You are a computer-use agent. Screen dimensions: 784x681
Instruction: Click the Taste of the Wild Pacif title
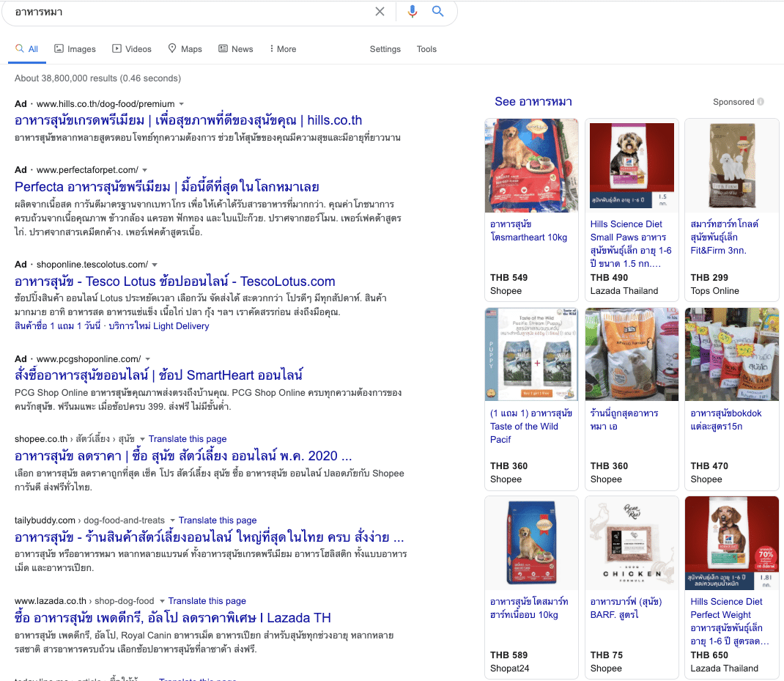pyautogui.click(x=531, y=427)
